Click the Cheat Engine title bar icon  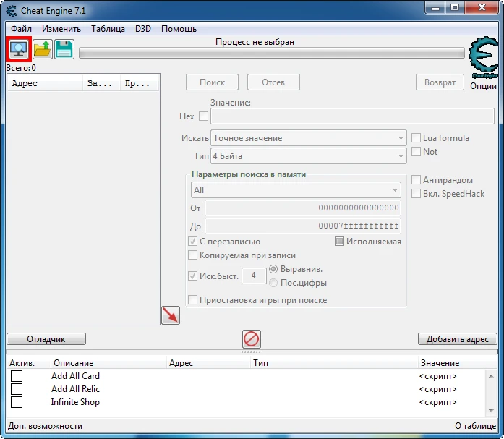click(12, 11)
